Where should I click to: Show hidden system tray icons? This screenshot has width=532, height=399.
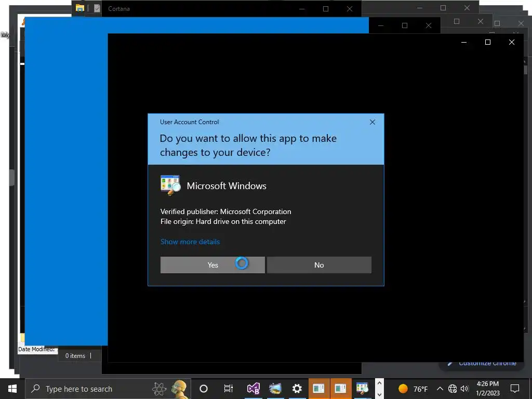coord(440,389)
